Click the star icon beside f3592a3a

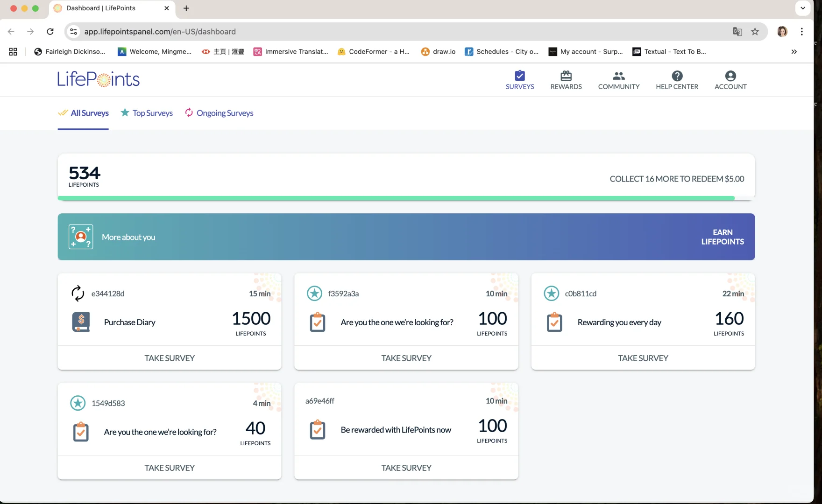pyautogui.click(x=314, y=294)
